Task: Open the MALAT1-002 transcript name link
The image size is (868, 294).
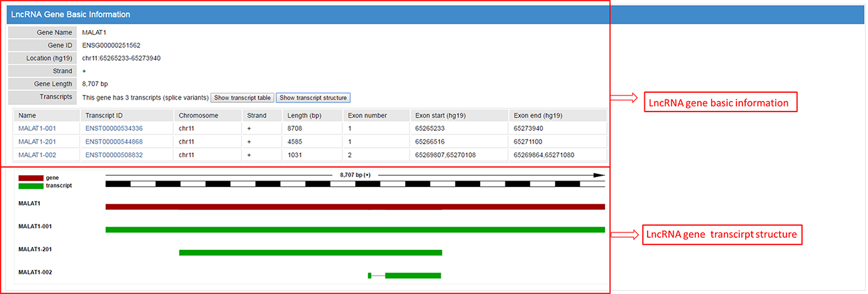Action: click(x=36, y=155)
